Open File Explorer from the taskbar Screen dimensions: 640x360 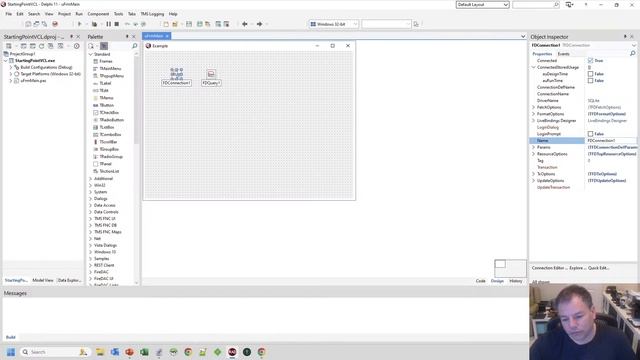pyautogui.click(x=100, y=352)
